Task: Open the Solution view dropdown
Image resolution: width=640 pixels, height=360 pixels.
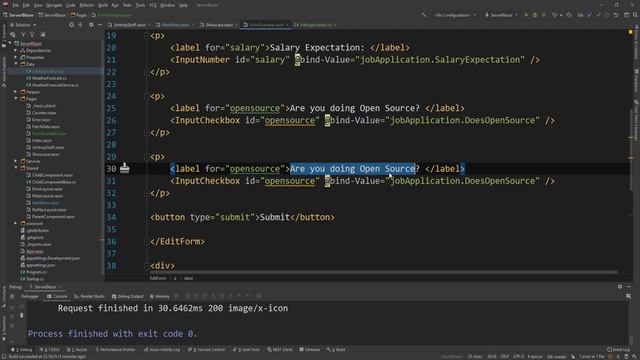Action: pos(23,25)
